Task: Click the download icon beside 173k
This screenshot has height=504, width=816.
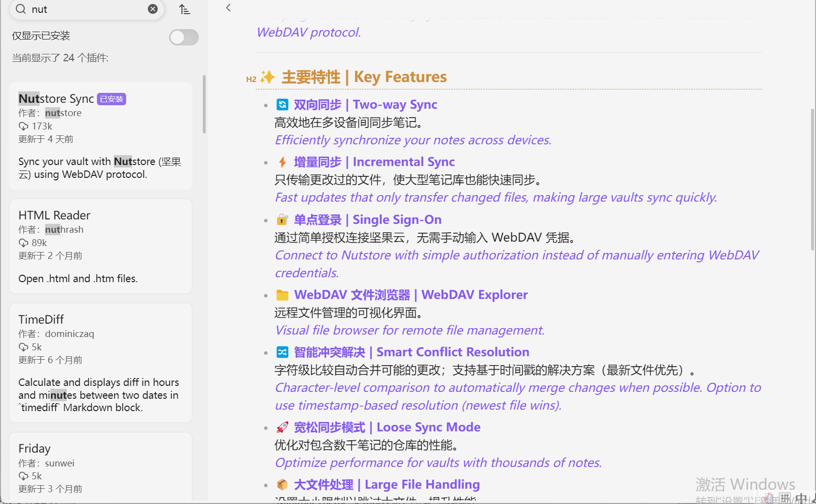Action: [x=23, y=126]
